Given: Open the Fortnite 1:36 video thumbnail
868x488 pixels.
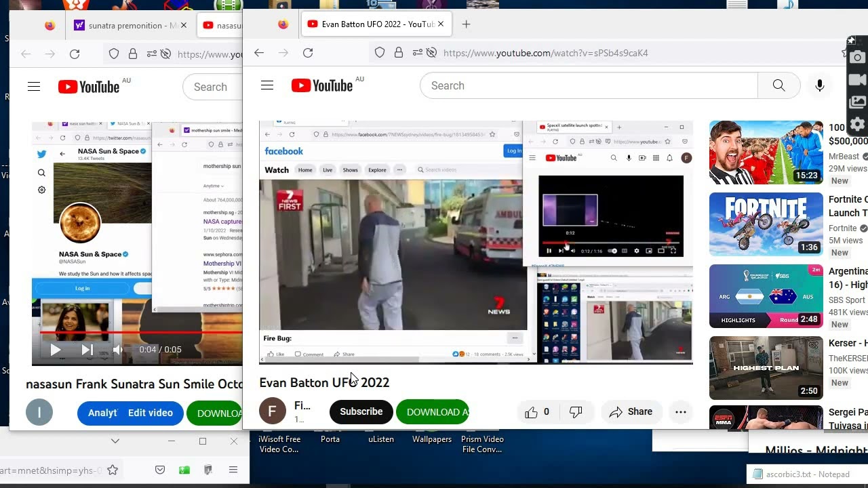Looking at the screenshot, I should tap(766, 224).
